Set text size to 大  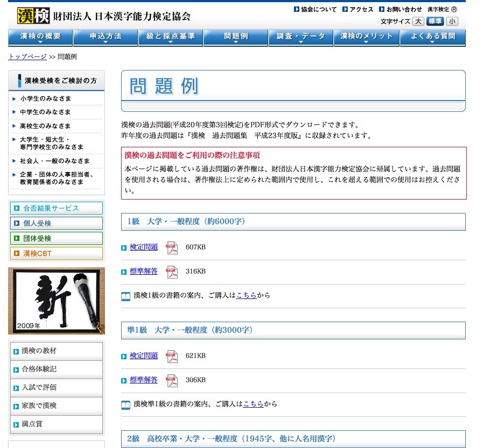click(x=418, y=22)
